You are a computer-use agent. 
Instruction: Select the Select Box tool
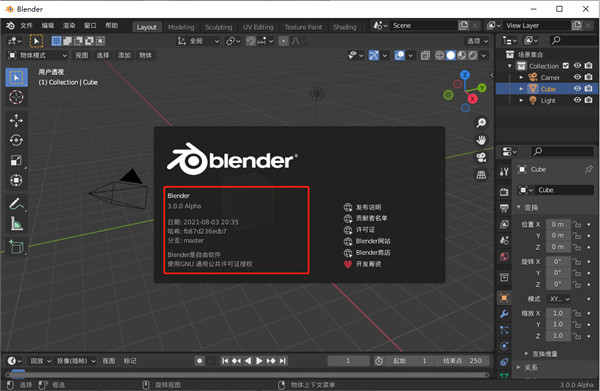tap(16, 78)
